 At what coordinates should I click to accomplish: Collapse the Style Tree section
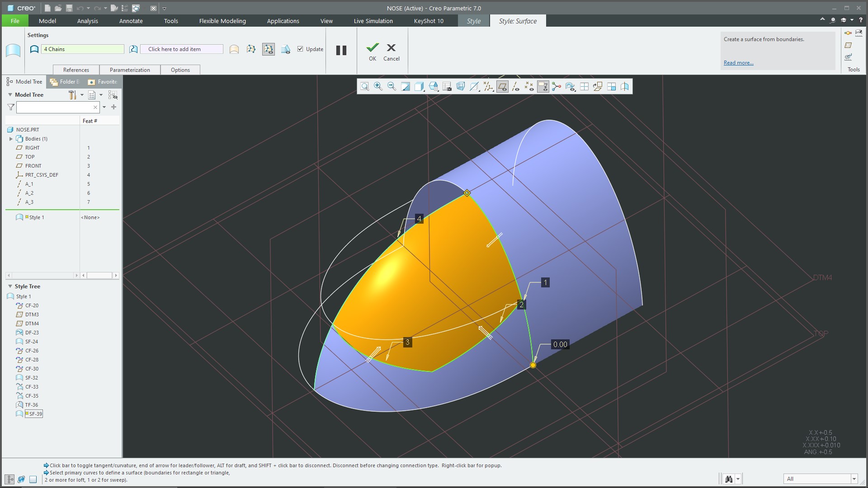(10, 286)
